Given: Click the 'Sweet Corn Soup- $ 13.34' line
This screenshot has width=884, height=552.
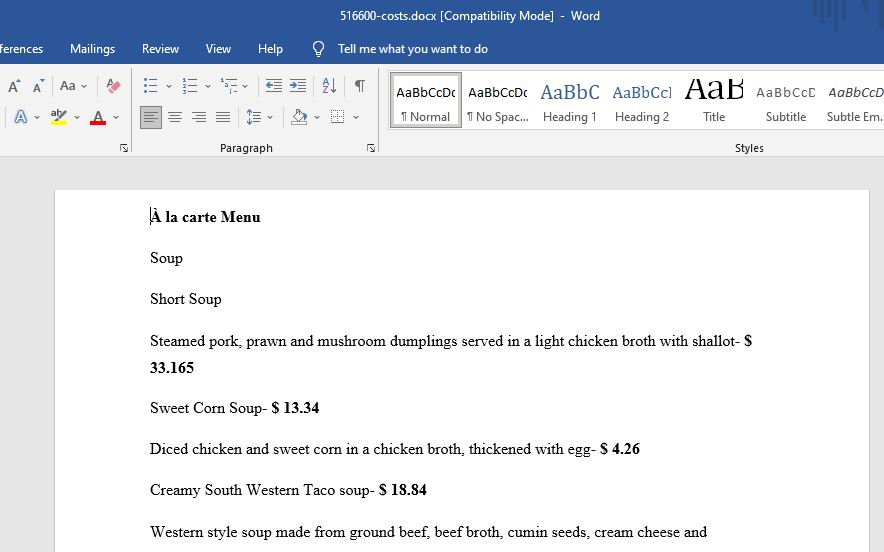Looking at the screenshot, I should [x=235, y=408].
